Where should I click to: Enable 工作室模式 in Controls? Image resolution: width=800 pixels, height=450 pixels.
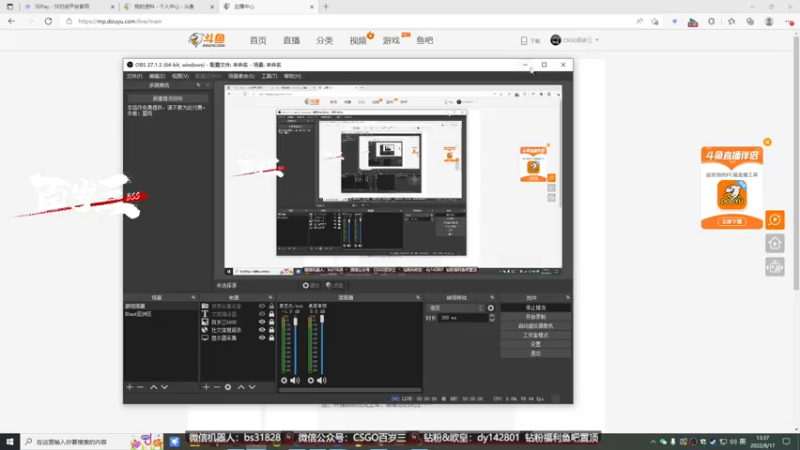[x=535, y=335]
